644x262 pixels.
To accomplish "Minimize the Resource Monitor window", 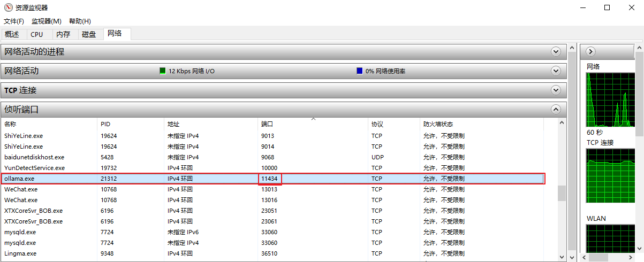I will [582, 7].
